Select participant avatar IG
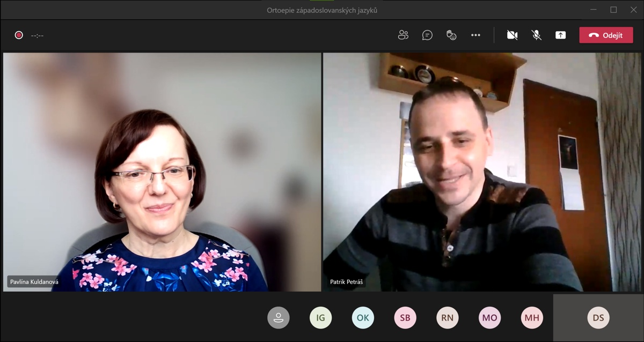The height and width of the screenshot is (342, 644). pos(320,318)
